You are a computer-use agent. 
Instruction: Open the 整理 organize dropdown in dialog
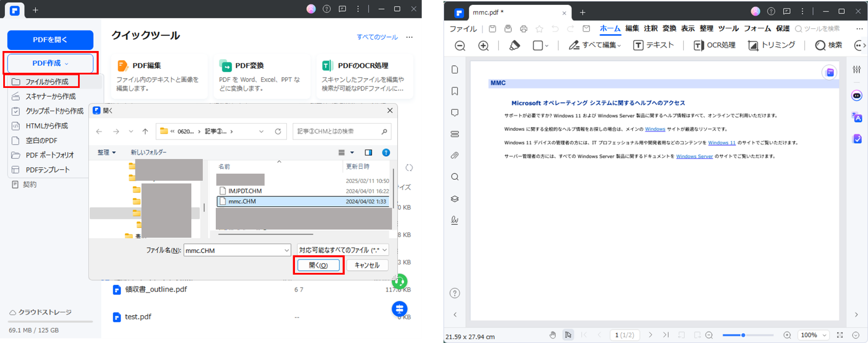pyautogui.click(x=106, y=153)
